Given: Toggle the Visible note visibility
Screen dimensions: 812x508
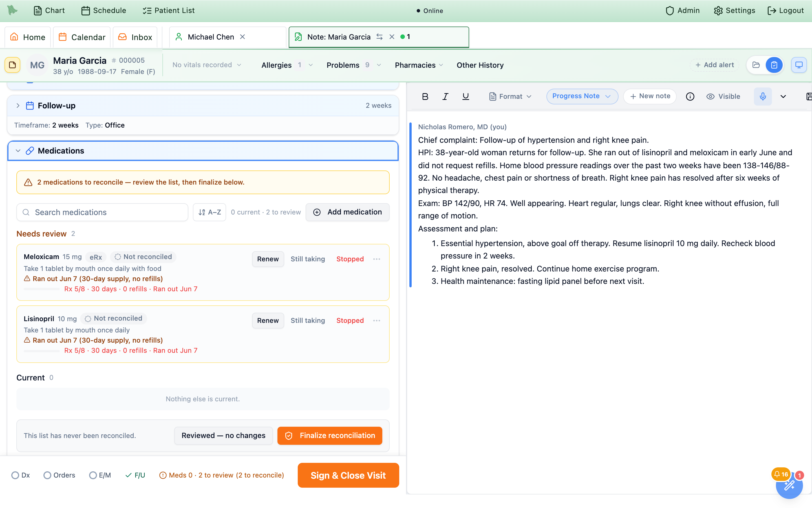Looking at the screenshot, I should (x=723, y=97).
